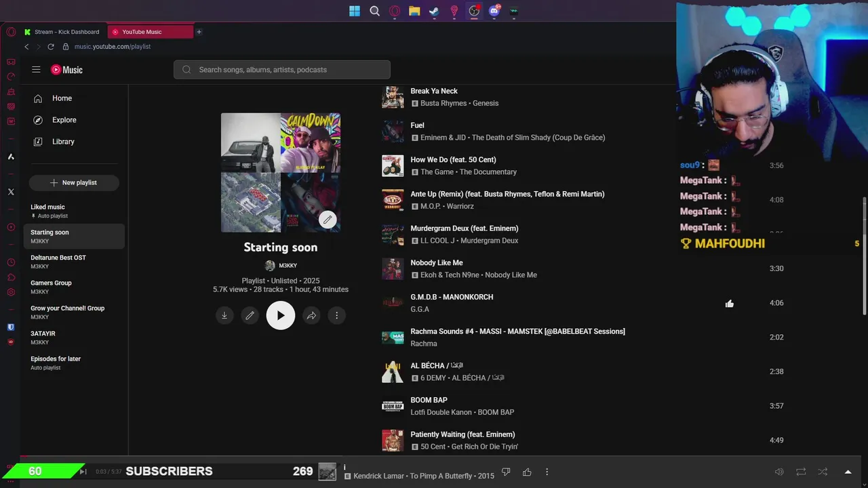Play How We Do (feat. 50 Cent)
This screenshot has width=868, height=488.
point(453,160)
